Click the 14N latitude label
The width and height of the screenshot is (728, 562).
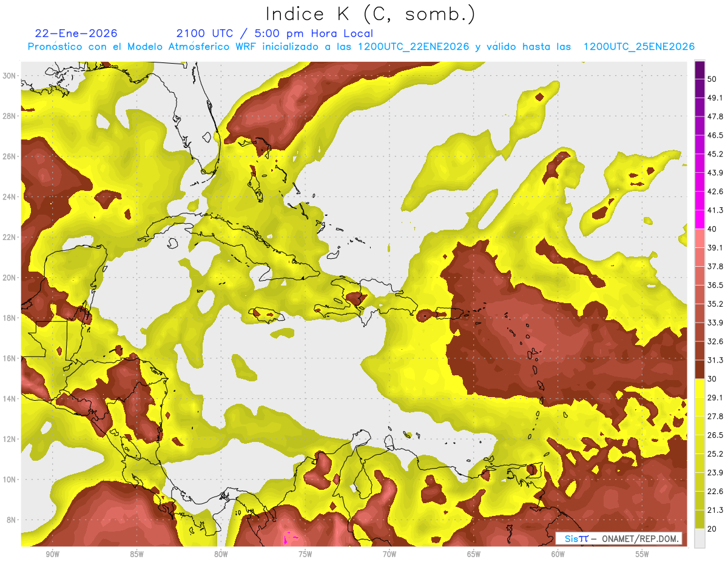tap(9, 398)
